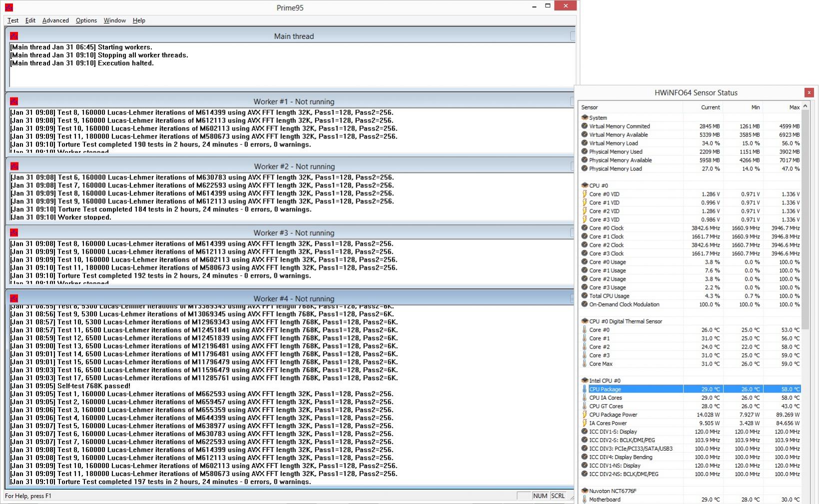Select 'ICC DIV3: PCIe/PCI33/SATA/USB3' row label
Screen dimensions: 819x504
[x=631, y=449]
